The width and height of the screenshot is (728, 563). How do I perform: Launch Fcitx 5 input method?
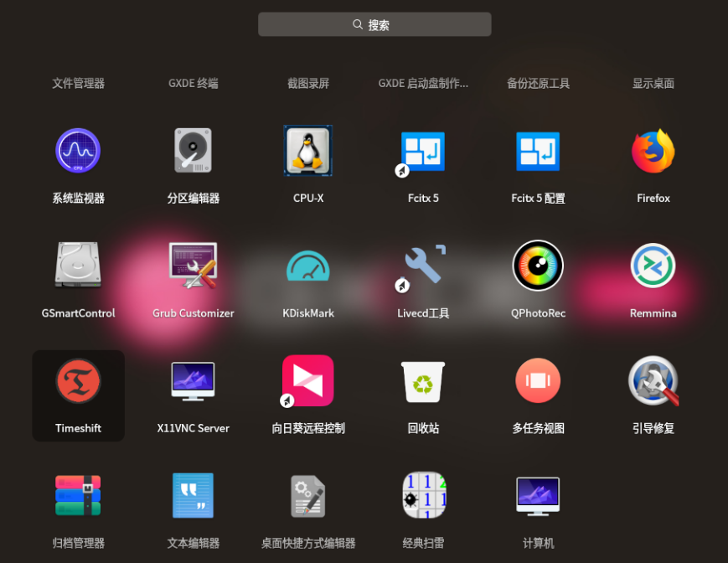pyautogui.click(x=423, y=152)
